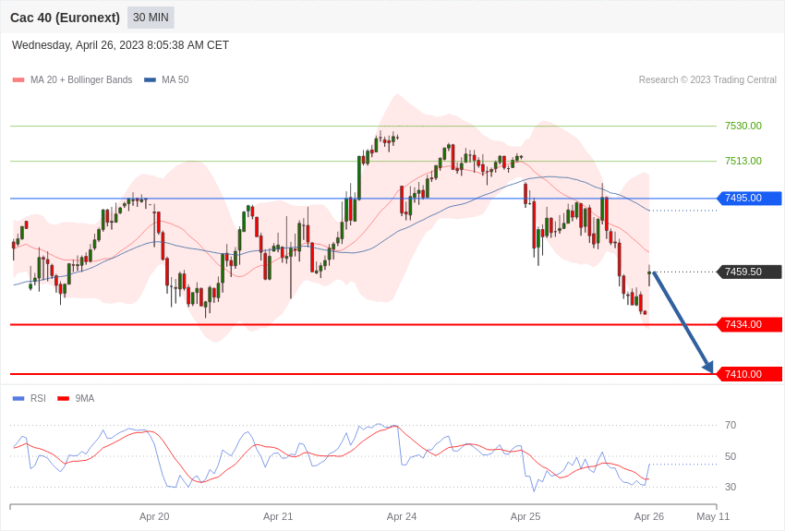
Task: Select the red 7434.00 support tag
Action: [750, 324]
